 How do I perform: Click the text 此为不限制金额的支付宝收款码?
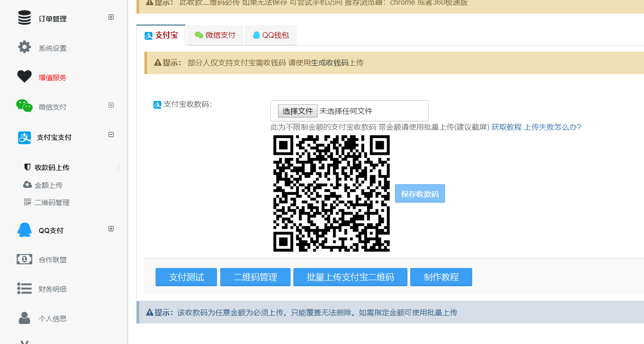pos(323,127)
